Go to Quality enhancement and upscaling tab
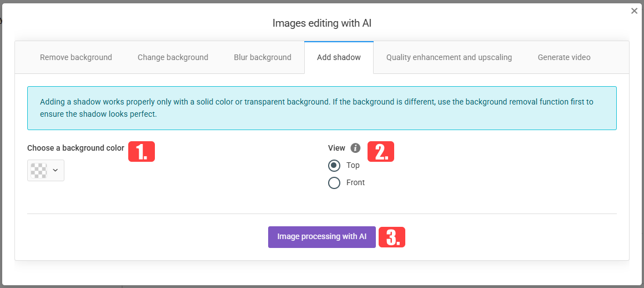This screenshot has height=288, width=644. pos(449,57)
